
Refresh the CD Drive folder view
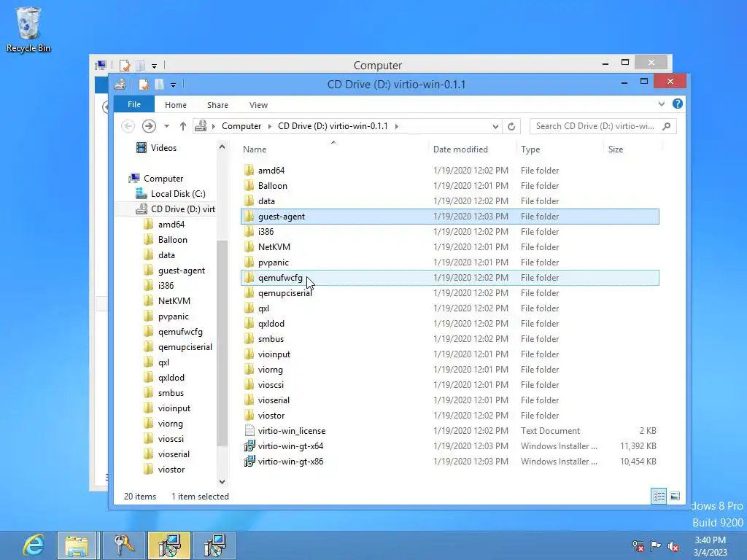tap(511, 126)
